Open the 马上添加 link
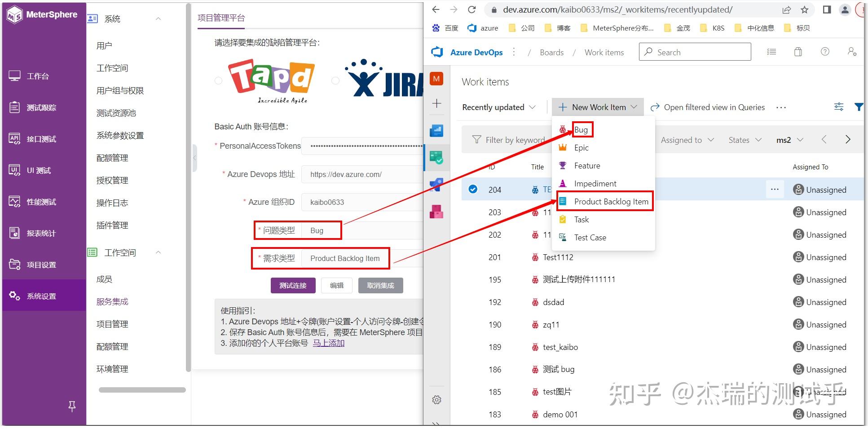Image resolution: width=868 pixels, height=429 pixels. [328, 343]
